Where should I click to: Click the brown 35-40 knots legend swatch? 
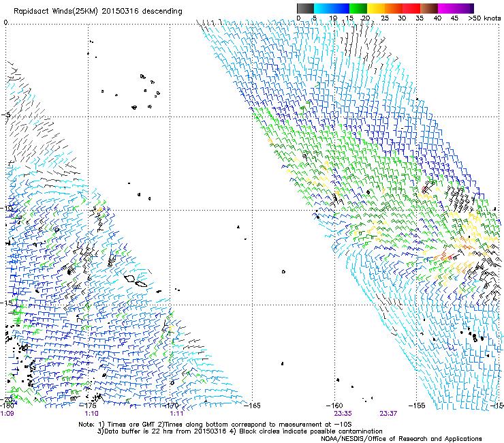coord(429,8)
